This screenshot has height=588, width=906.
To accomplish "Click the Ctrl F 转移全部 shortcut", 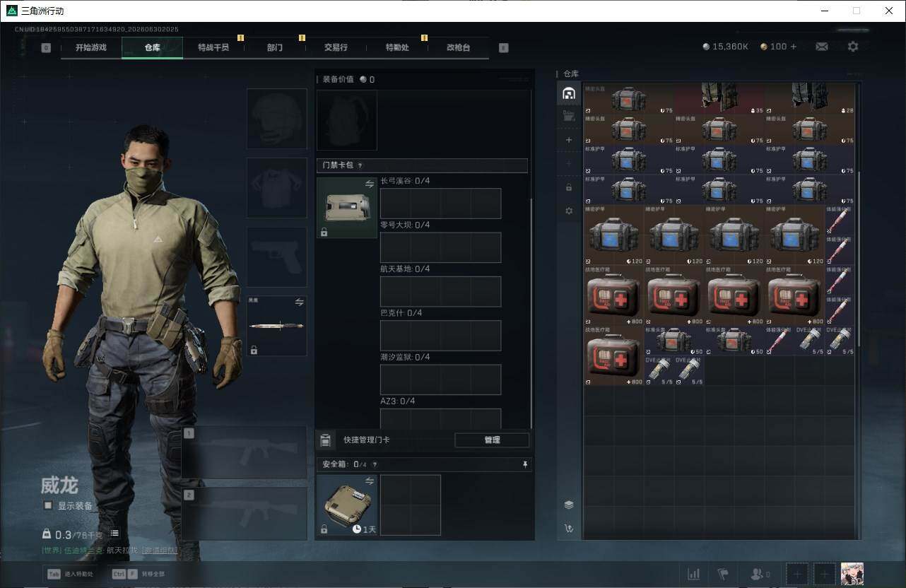I will coord(138,574).
